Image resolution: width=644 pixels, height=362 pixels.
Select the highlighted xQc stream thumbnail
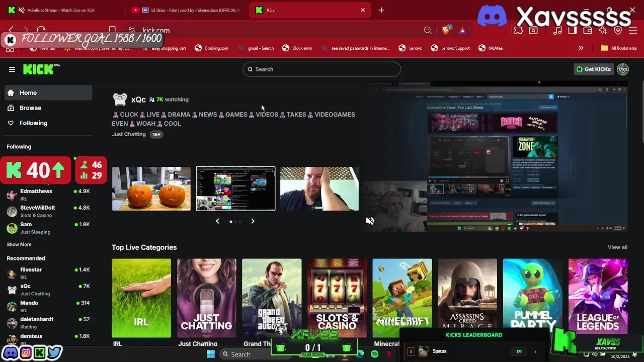click(x=235, y=189)
